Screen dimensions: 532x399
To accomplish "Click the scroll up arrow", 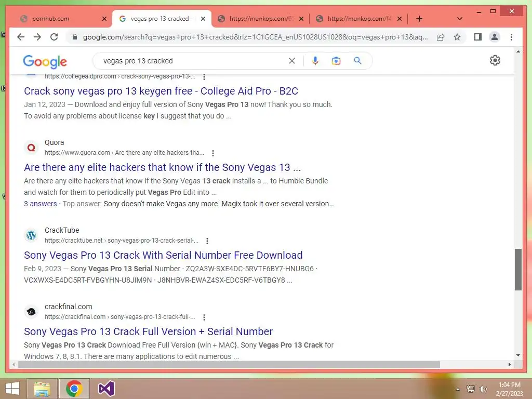I will [x=518, y=51].
